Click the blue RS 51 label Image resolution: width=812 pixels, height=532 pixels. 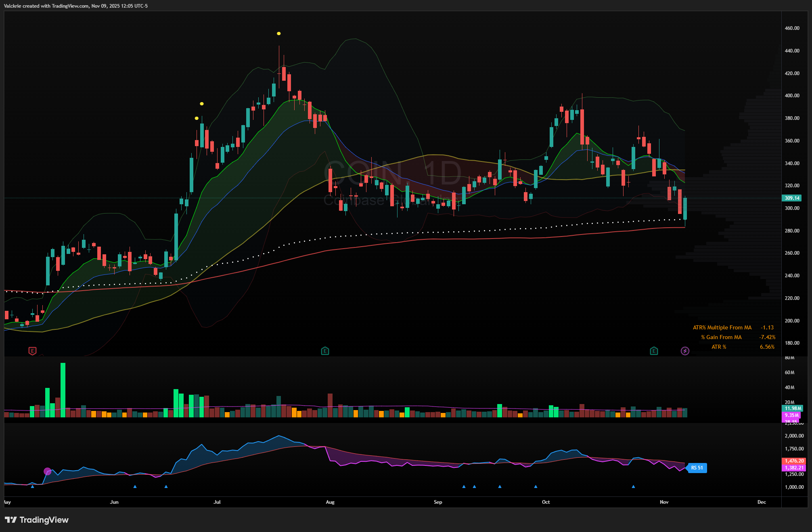tap(697, 468)
